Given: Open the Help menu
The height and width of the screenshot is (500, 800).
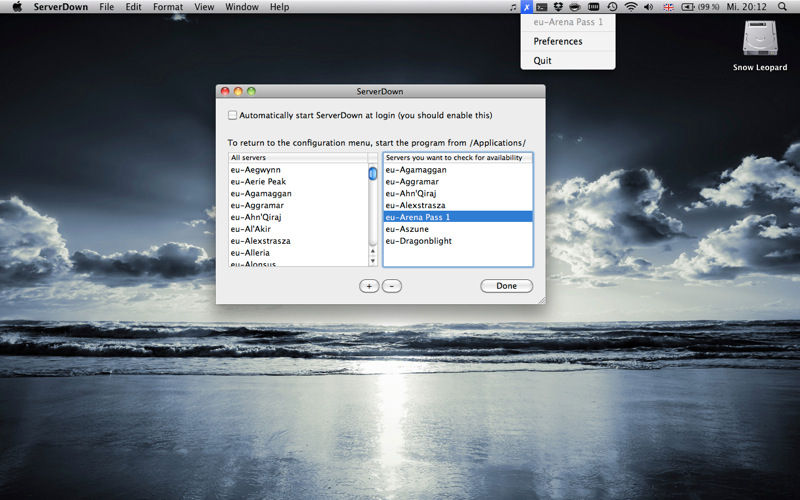Looking at the screenshot, I should point(280,7).
